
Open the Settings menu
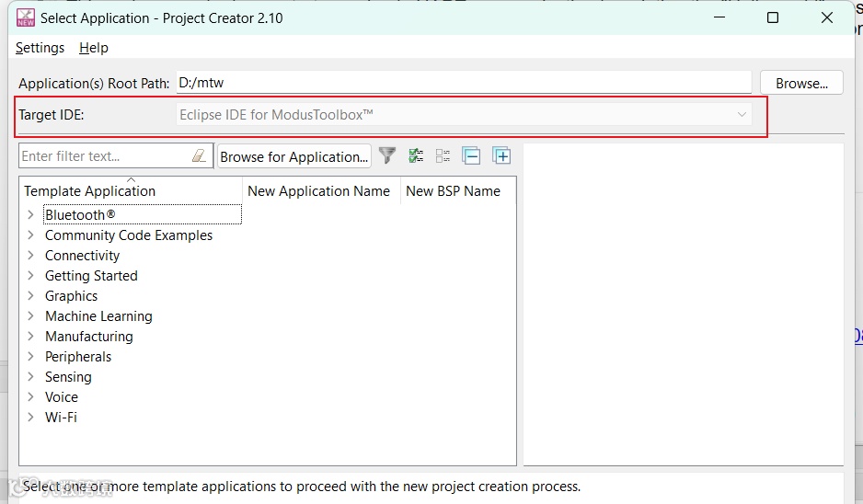click(x=40, y=48)
